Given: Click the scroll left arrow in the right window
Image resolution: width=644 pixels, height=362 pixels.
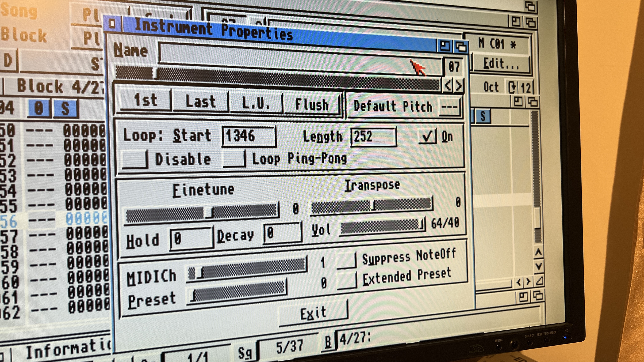Looking at the screenshot, I should (518, 282).
